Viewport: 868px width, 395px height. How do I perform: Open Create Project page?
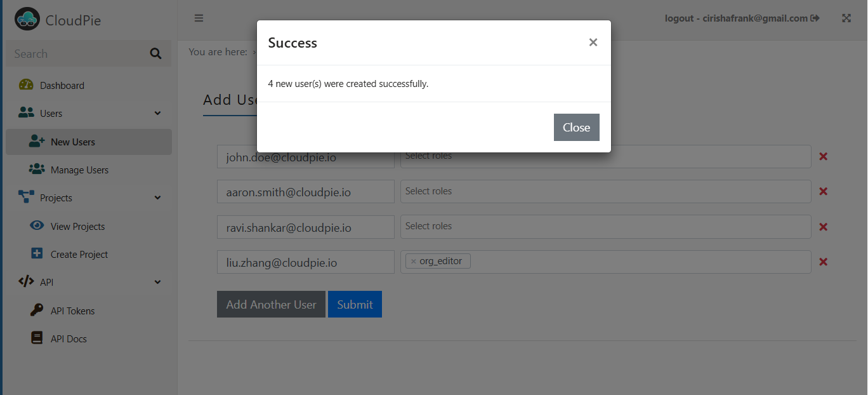(x=88, y=254)
